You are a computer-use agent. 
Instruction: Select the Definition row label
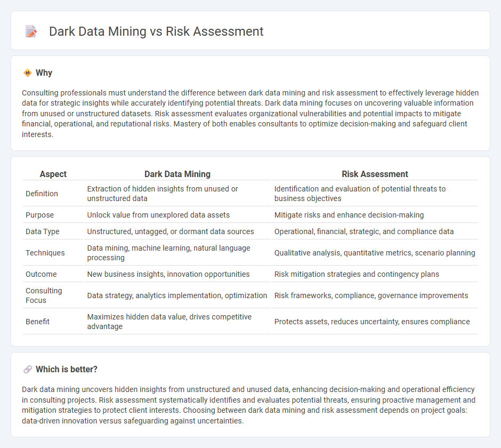click(x=42, y=194)
